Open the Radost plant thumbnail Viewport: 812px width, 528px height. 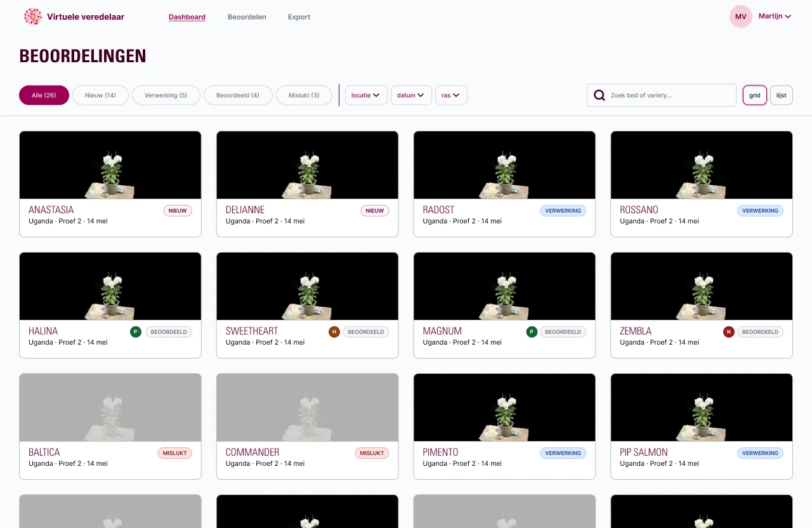[x=504, y=165]
